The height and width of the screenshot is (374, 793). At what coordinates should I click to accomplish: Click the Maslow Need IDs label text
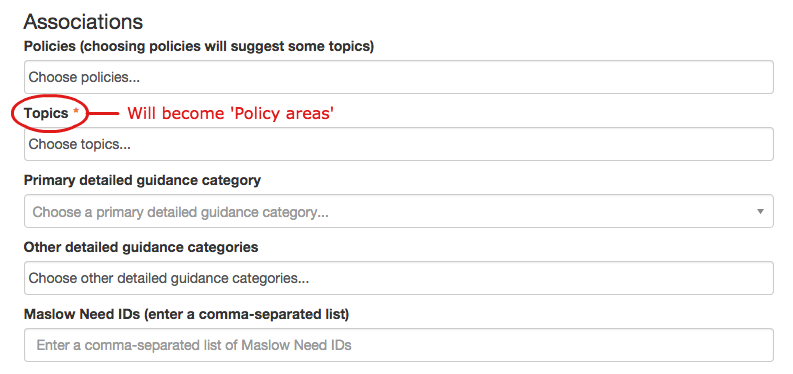pos(81,314)
